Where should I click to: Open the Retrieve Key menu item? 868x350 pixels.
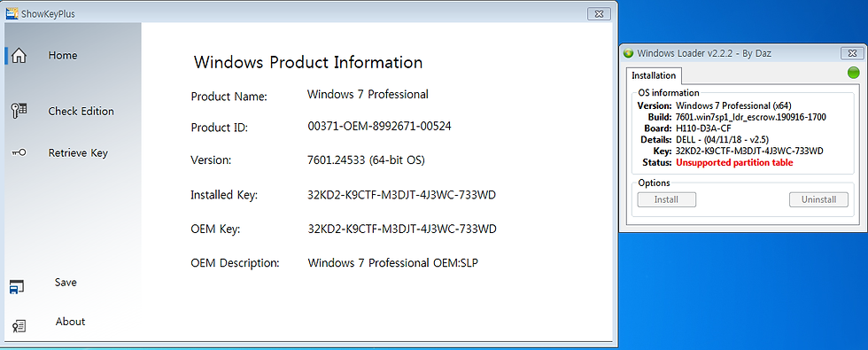[x=78, y=152]
